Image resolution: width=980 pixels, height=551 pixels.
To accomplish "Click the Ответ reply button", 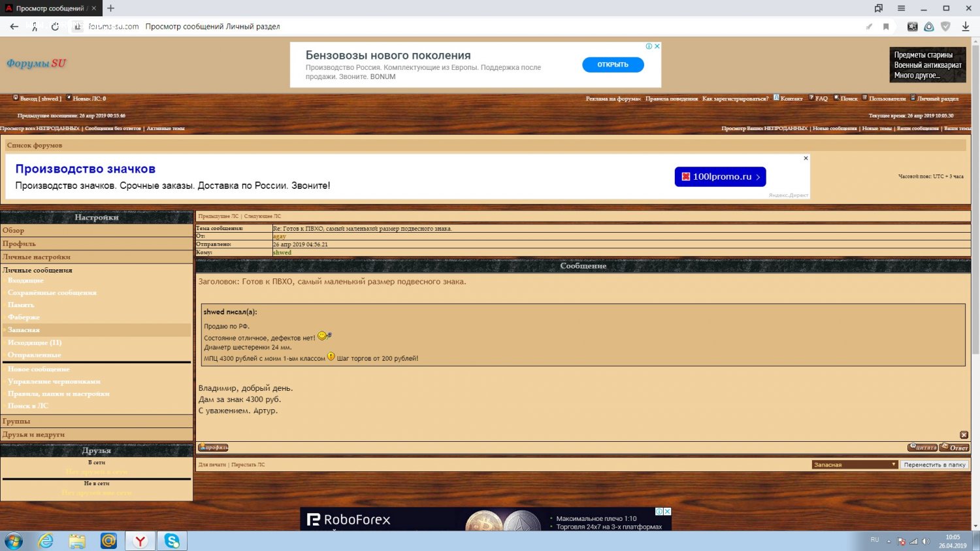I will (955, 448).
